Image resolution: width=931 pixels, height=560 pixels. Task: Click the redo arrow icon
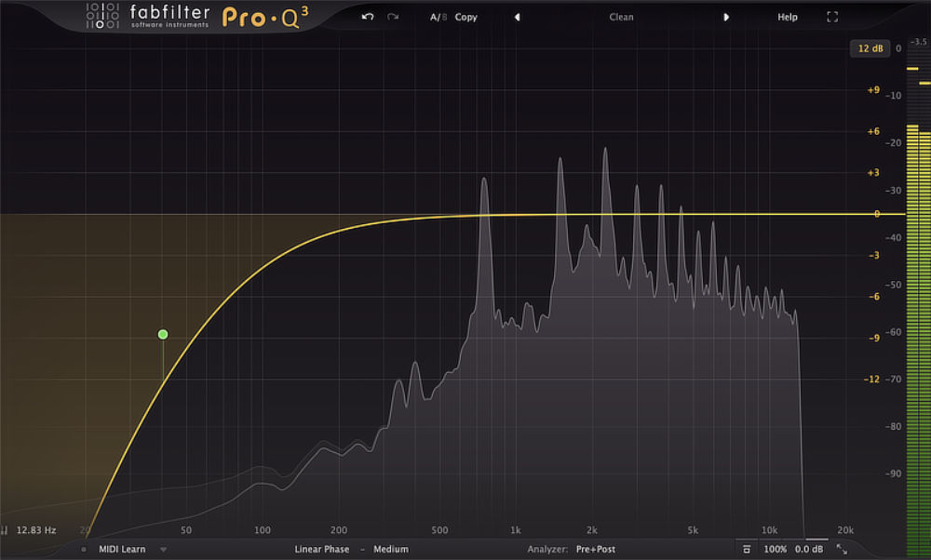pos(393,17)
